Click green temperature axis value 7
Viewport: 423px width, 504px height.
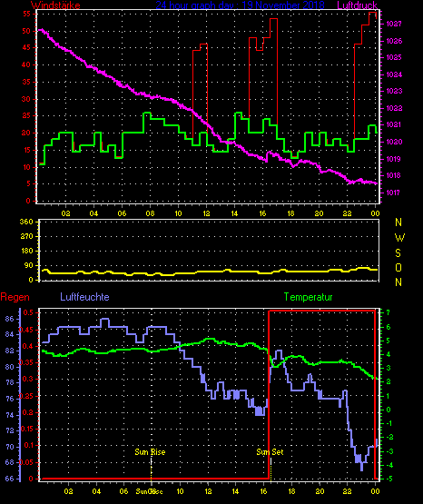point(389,312)
